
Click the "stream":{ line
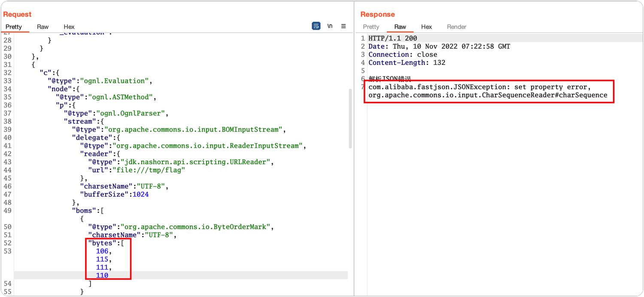[x=84, y=122]
